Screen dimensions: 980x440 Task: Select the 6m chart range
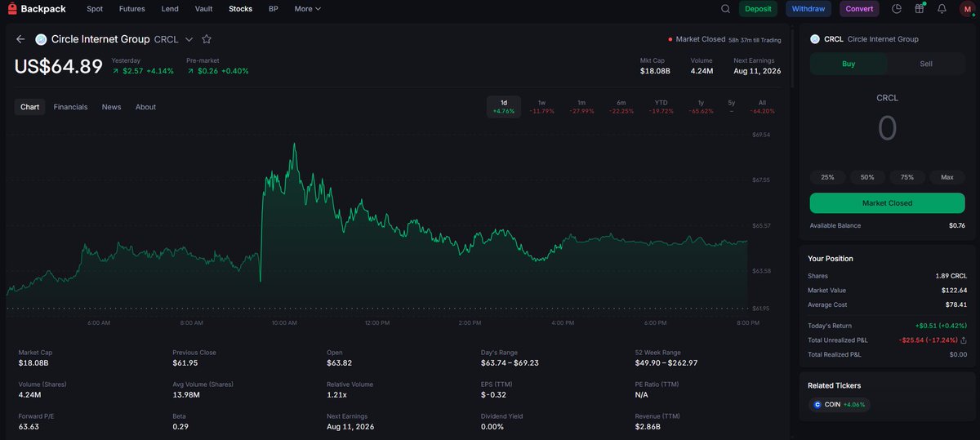621,107
